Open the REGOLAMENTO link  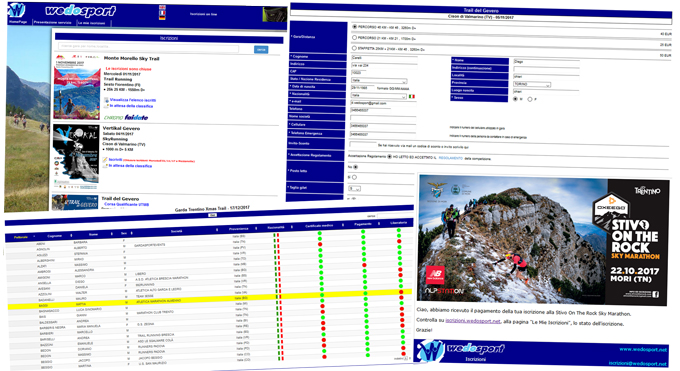coord(451,158)
